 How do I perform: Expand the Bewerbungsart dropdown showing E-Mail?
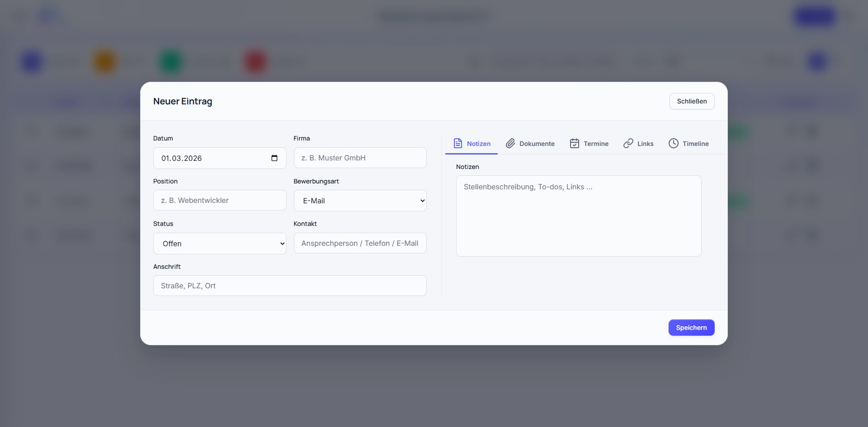tap(360, 201)
